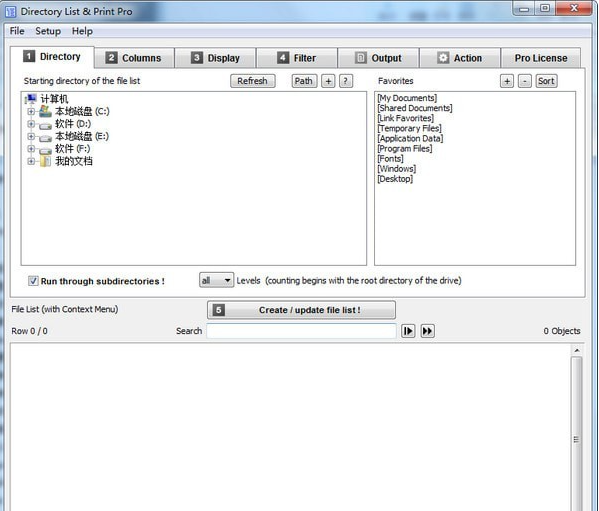Select [Desktop] favorite

pos(395,179)
